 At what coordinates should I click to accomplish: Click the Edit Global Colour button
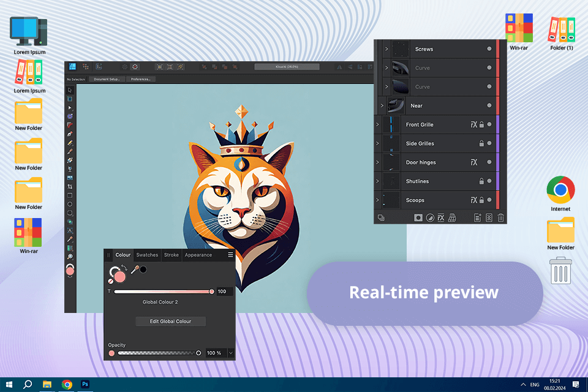pyautogui.click(x=171, y=321)
